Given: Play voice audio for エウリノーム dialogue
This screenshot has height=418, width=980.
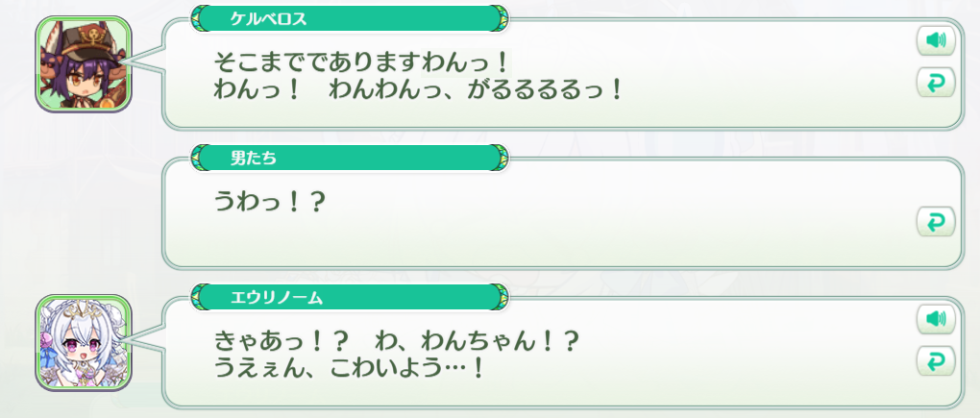Looking at the screenshot, I should 936,319.
